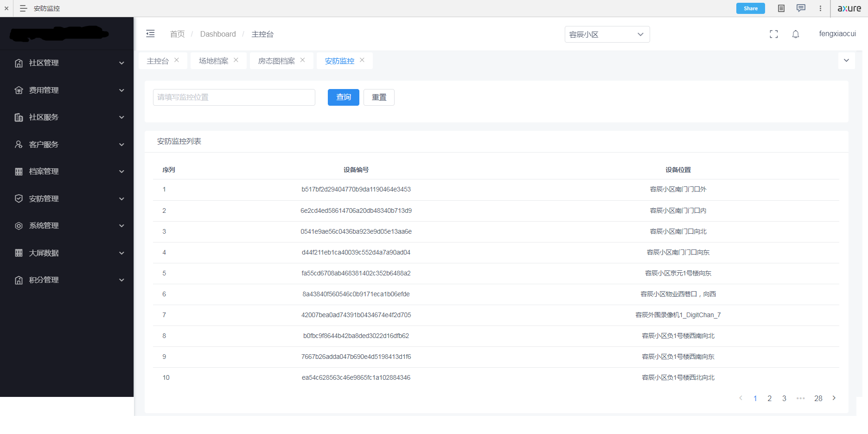This screenshot has width=868, height=434.
Task: Expand the 社区管理 menu chevron
Action: click(x=121, y=63)
